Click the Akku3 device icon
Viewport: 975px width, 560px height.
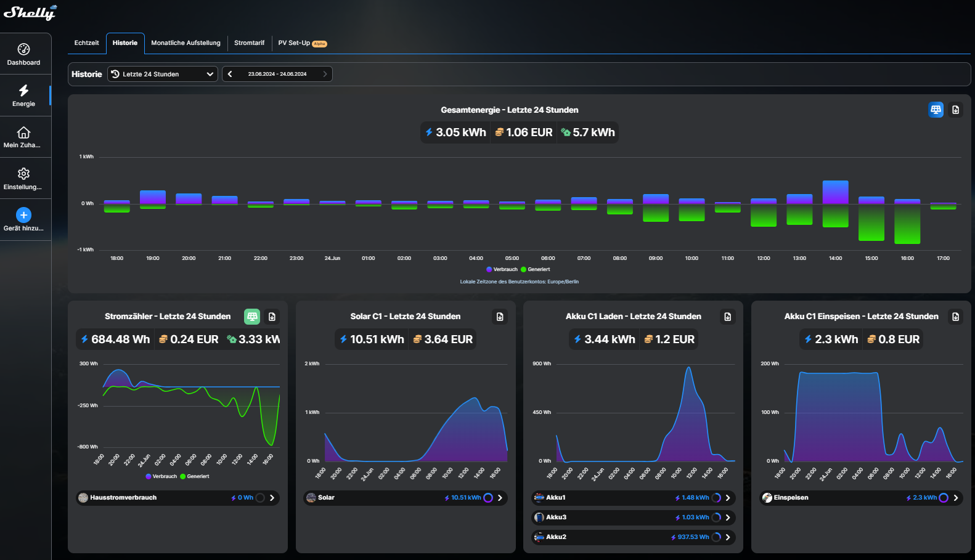(539, 517)
